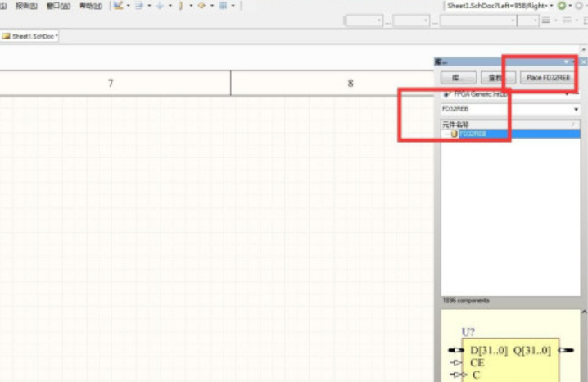
Task: Click the align objects toolbar icon
Action: click(139, 6)
